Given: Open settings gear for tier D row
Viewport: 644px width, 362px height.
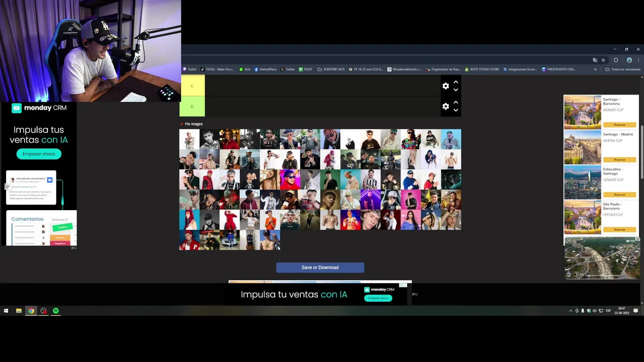Looking at the screenshot, I should (445, 106).
